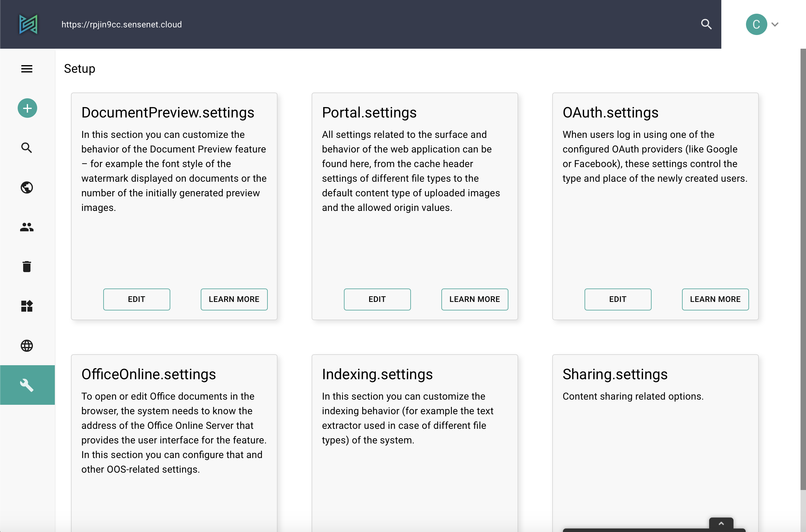Screen dimensions: 806x532
Task: Click the repository URL in header
Action: coord(122,24)
